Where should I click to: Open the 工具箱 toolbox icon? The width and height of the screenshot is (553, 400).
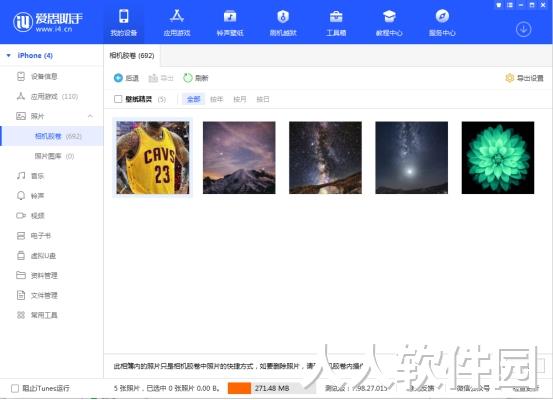(x=336, y=16)
